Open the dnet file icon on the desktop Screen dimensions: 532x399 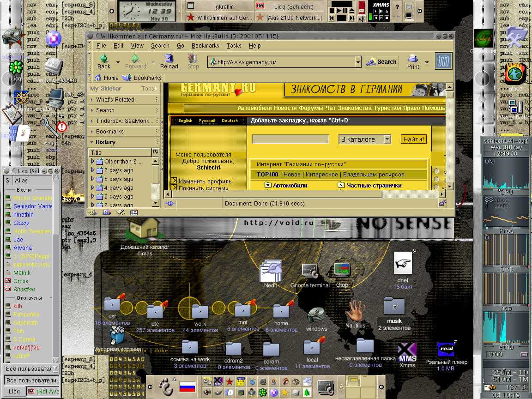coord(403,263)
